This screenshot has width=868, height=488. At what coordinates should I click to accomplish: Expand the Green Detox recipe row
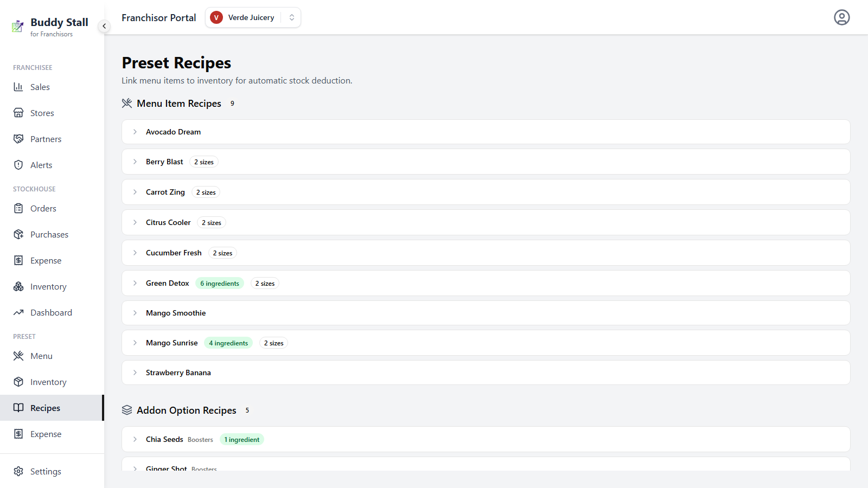[486, 283]
